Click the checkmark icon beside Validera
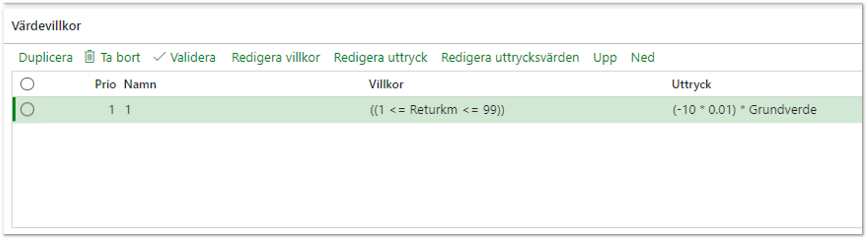This screenshot has width=868, height=240. coord(159,57)
